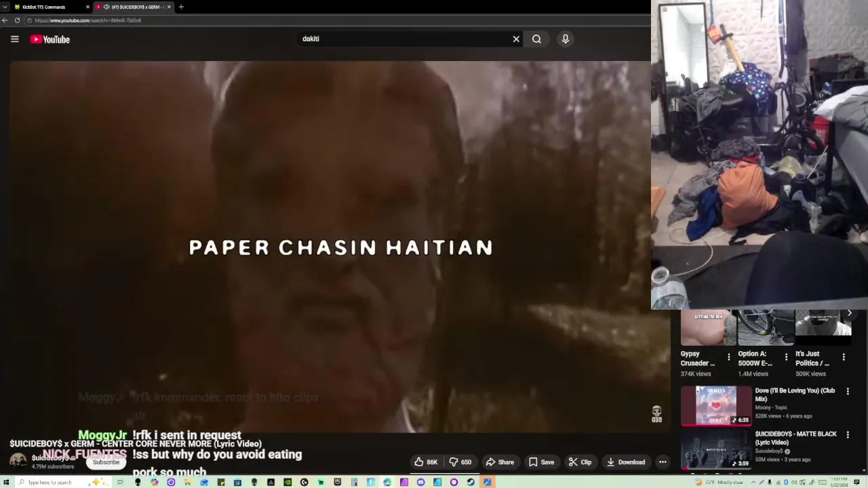Image resolution: width=868 pixels, height=488 pixels.
Task: Open a new browser tab
Action: pos(181,7)
